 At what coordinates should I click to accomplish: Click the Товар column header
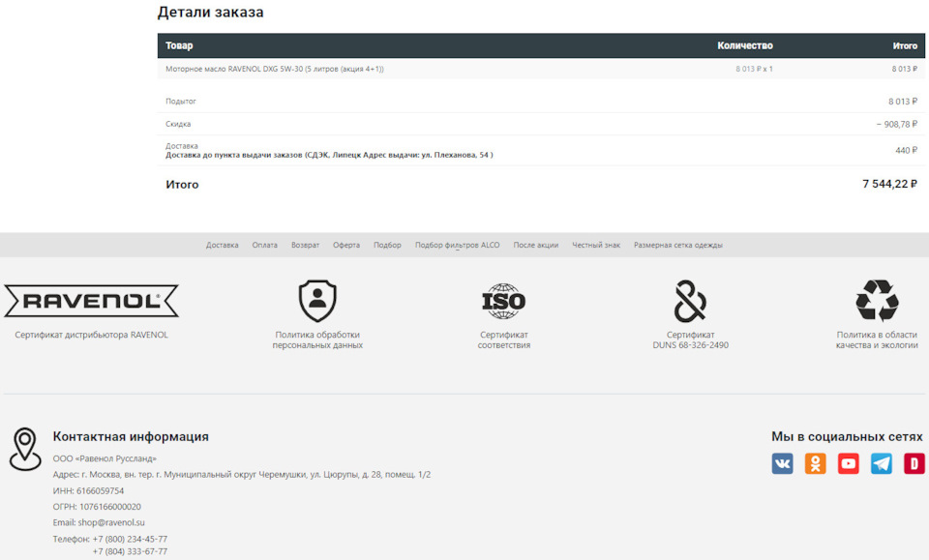[179, 45]
